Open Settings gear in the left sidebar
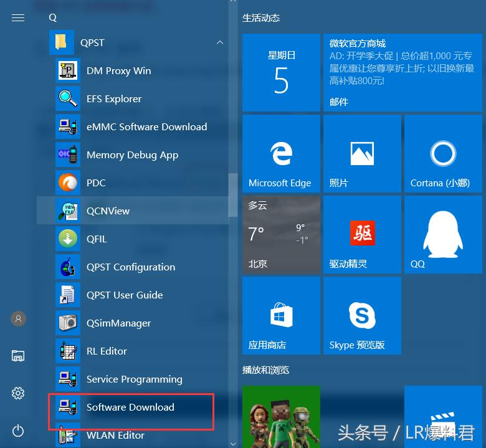Image resolution: width=486 pixels, height=448 pixels. point(18,393)
